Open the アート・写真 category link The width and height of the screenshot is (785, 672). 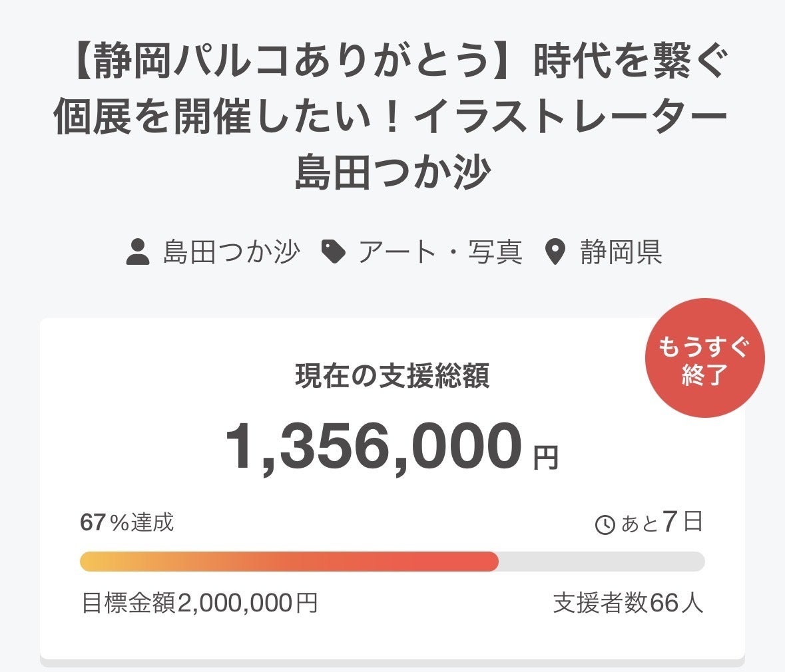coord(440,252)
